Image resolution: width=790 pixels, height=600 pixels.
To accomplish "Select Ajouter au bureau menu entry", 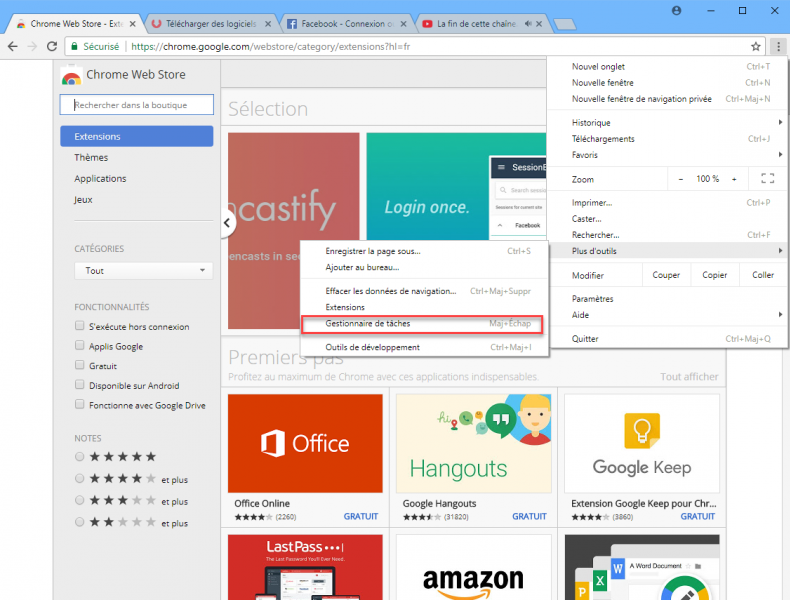I will (424, 267).
